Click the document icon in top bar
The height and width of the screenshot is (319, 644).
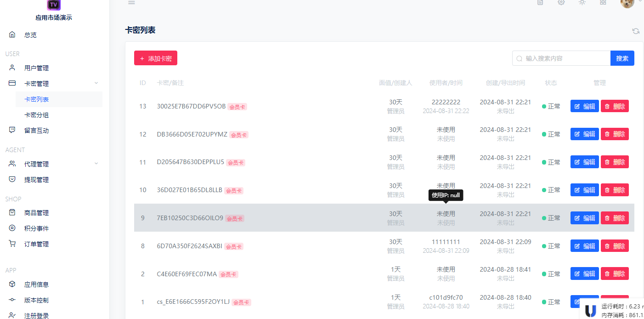tap(540, 2)
